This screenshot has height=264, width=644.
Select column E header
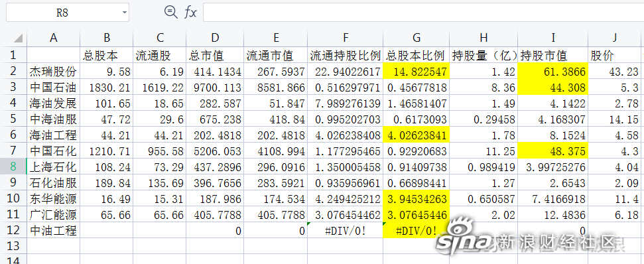tap(276, 38)
